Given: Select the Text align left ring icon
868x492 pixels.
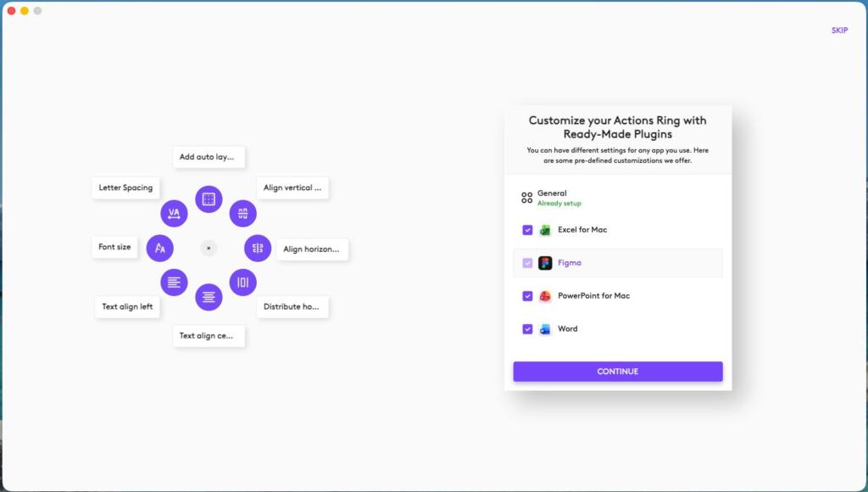Looking at the screenshot, I should [x=174, y=282].
